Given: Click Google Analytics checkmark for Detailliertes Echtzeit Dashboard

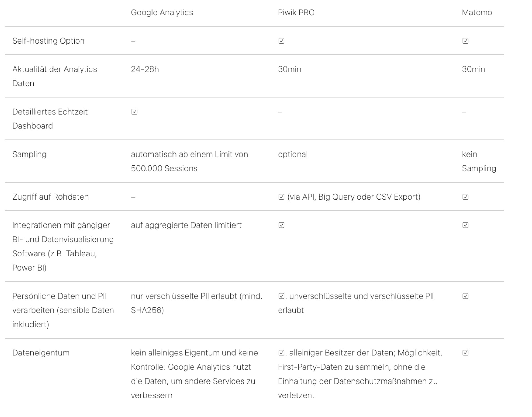Looking at the screenshot, I should coord(134,112).
